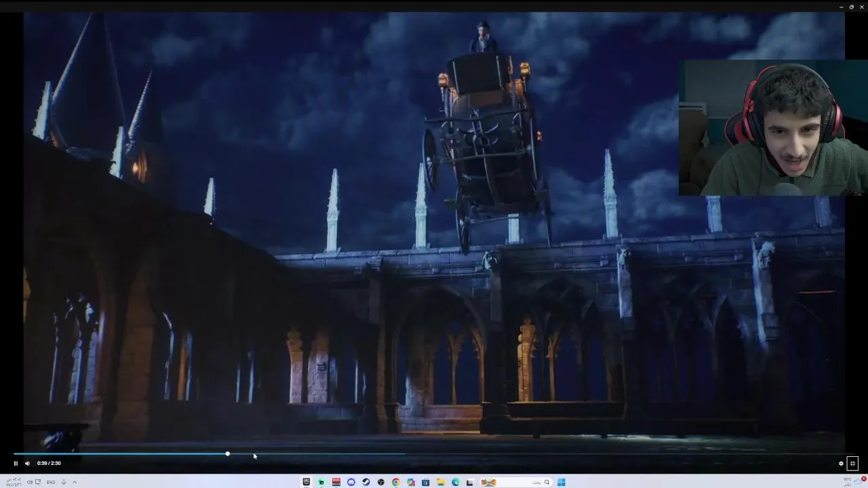This screenshot has height=488, width=868.
Task: Click the microphone tray icon
Action: [64, 482]
